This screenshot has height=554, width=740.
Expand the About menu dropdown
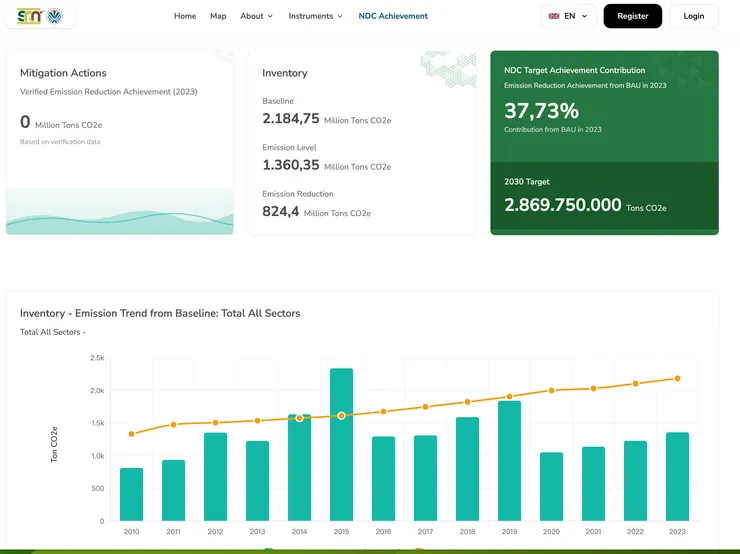256,16
